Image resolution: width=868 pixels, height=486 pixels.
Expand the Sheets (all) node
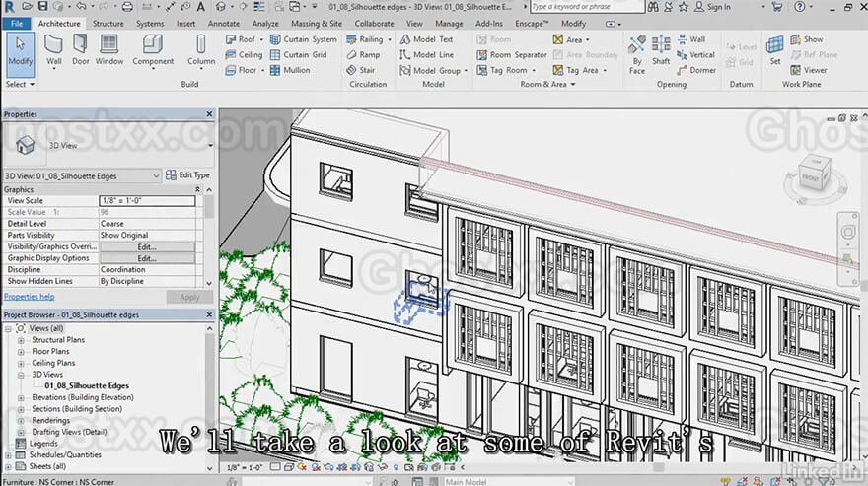pyautogui.click(x=8, y=466)
